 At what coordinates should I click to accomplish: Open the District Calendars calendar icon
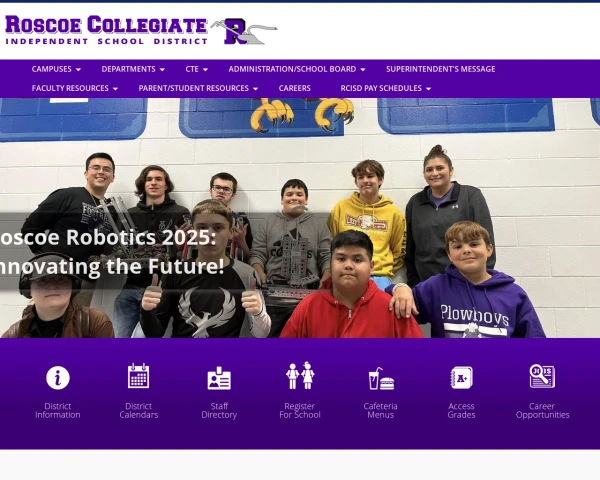[139, 376]
